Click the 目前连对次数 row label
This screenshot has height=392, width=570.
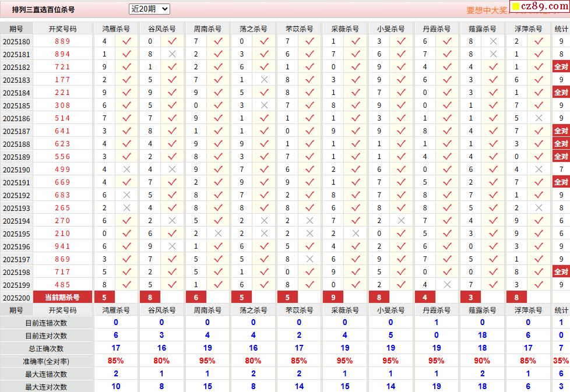(46, 336)
